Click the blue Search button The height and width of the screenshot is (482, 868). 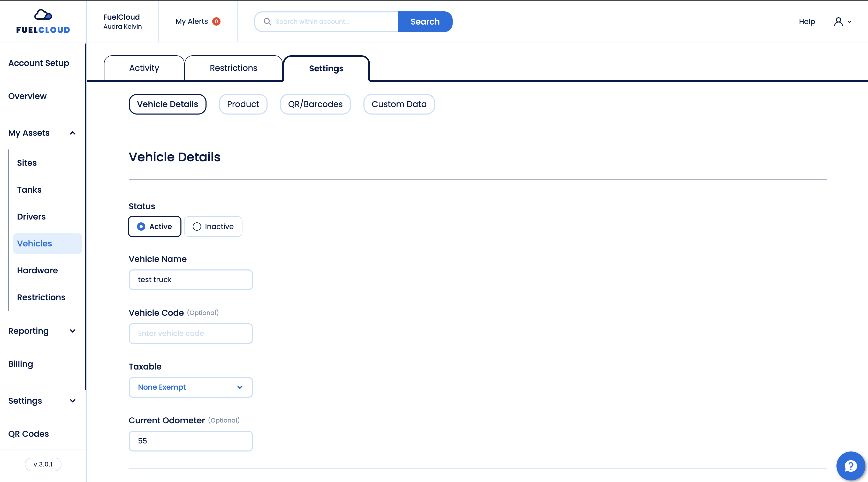425,21
